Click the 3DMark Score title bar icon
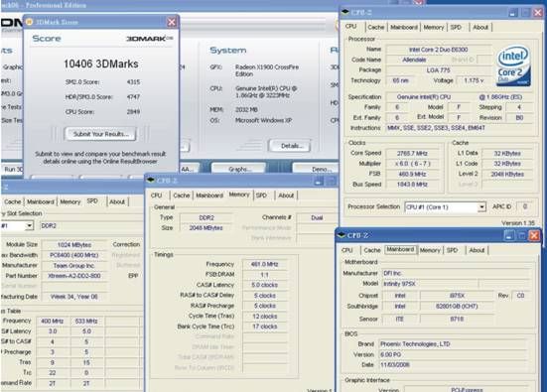 pos(30,22)
